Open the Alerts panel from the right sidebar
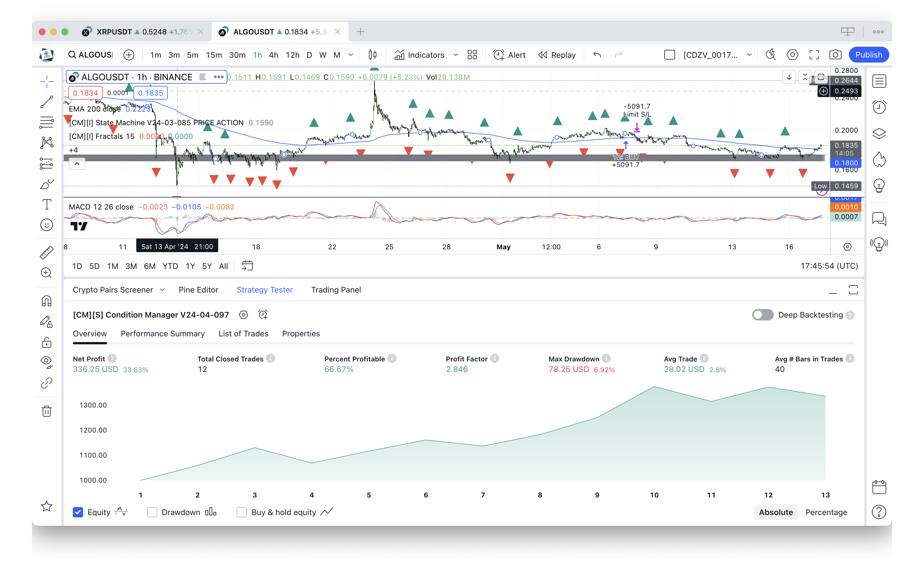This screenshot has height=568, width=924. 879,107
